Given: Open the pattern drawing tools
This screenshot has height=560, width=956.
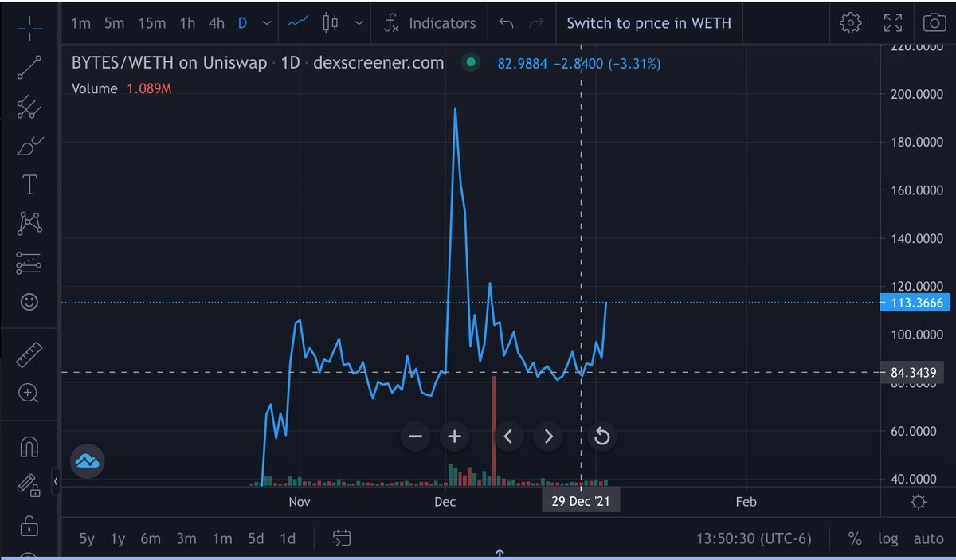Looking at the screenshot, I should point(29,224).
